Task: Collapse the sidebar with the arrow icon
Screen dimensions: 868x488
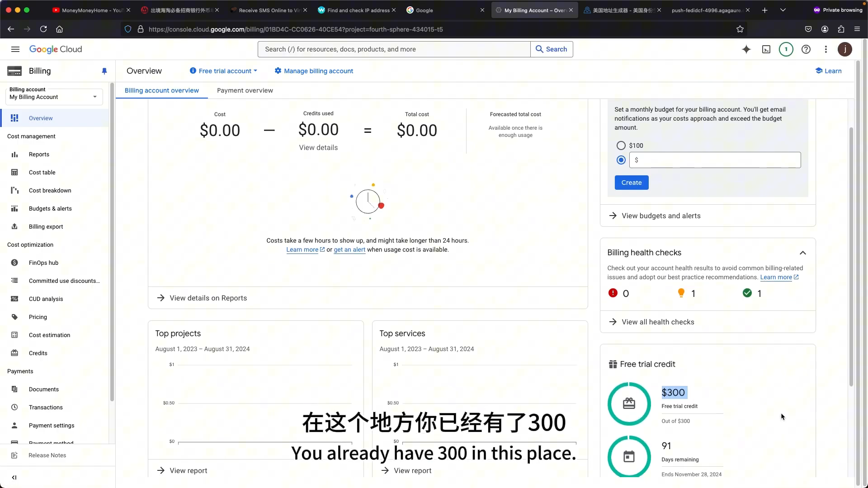Action: pos(14,478)
